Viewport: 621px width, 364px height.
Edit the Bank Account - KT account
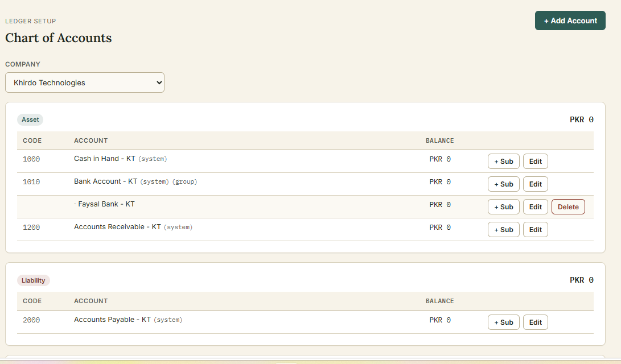[x=535, y=184]
